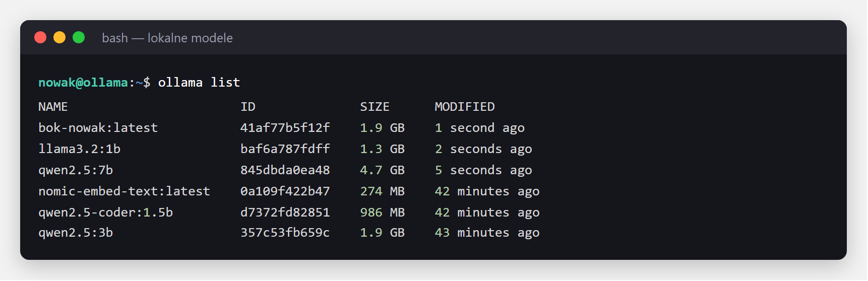The height and width of the screenshot is (281, 868).
Task: Click the '43 minutes ago' timestamp
Action: coord(487,233)
